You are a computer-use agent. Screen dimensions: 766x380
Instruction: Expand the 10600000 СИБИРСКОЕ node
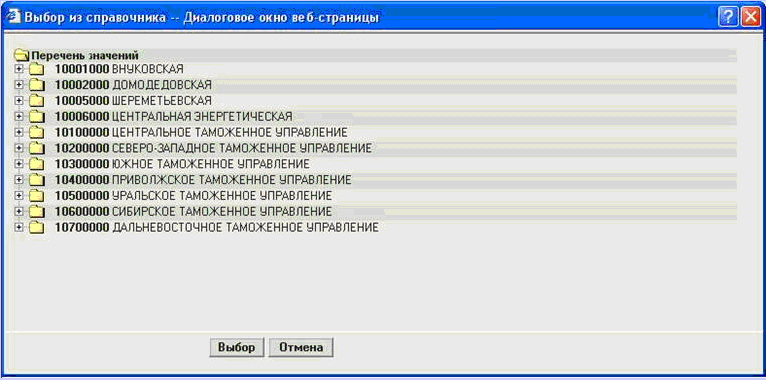[x=19, y=211]
